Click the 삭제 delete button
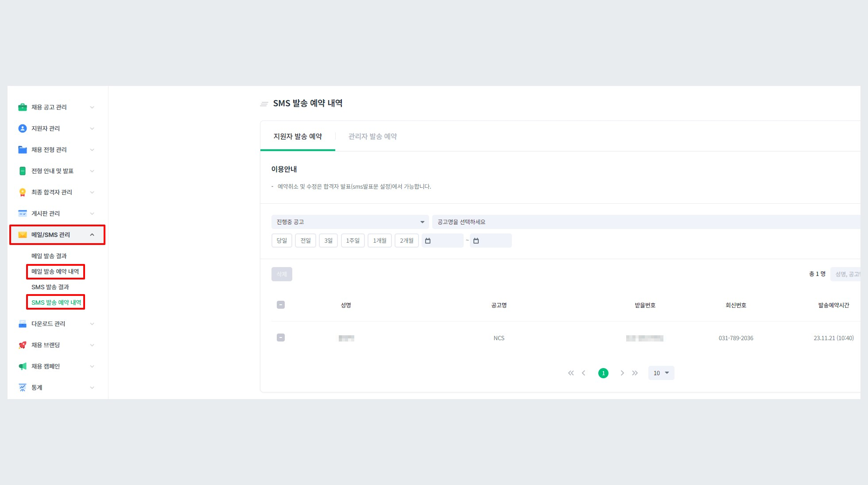The height and width of the screenshot is (485, 868). [282, 274]
